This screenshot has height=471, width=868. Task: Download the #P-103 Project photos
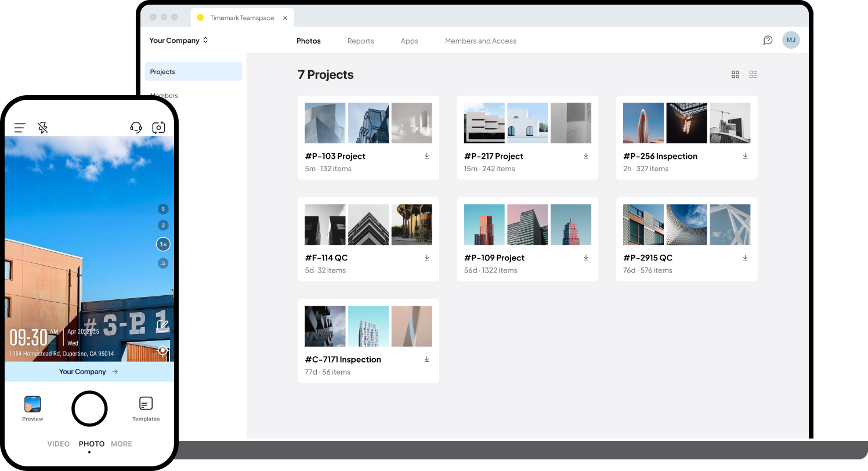coord(427,156)
